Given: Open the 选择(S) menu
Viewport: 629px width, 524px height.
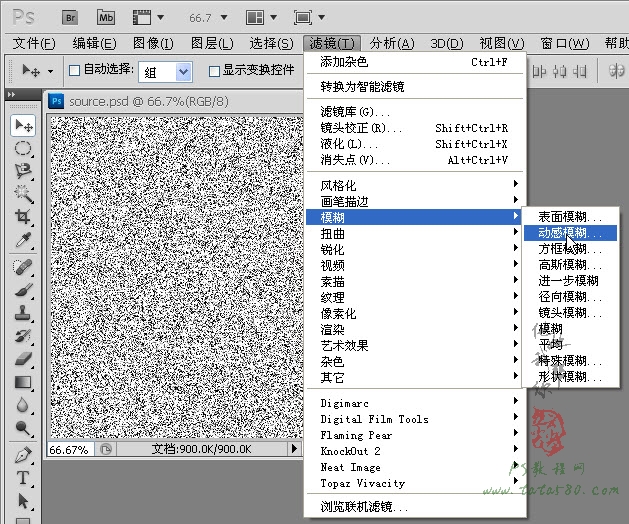Looking at the screenshot, I should tap(271, 43).
